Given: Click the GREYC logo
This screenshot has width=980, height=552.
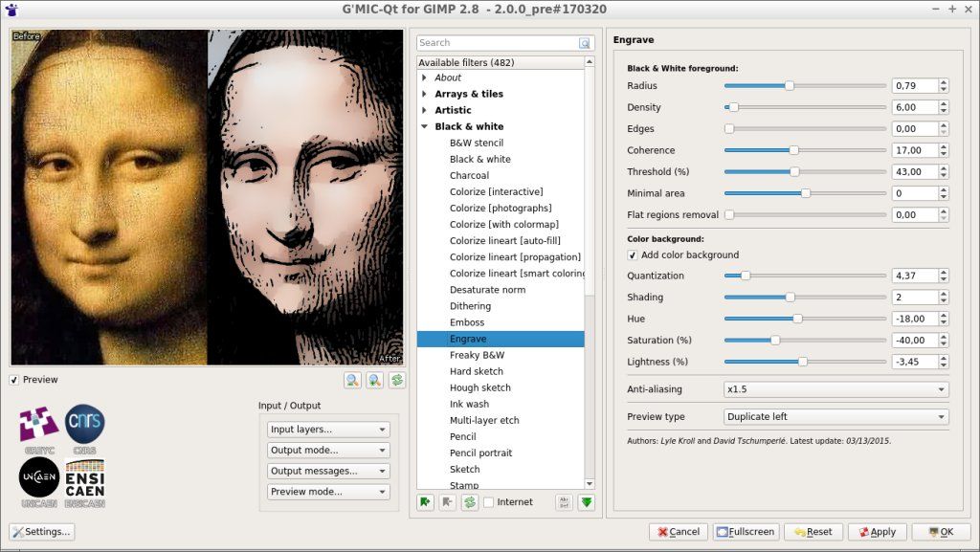Looking at the screenshot, I should (x=39, y=431).
